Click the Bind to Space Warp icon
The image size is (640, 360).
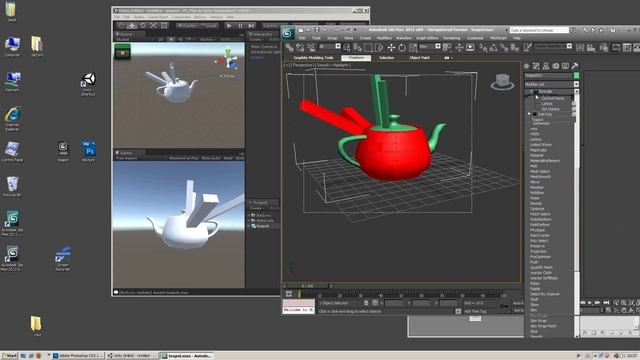pos(311,48)
